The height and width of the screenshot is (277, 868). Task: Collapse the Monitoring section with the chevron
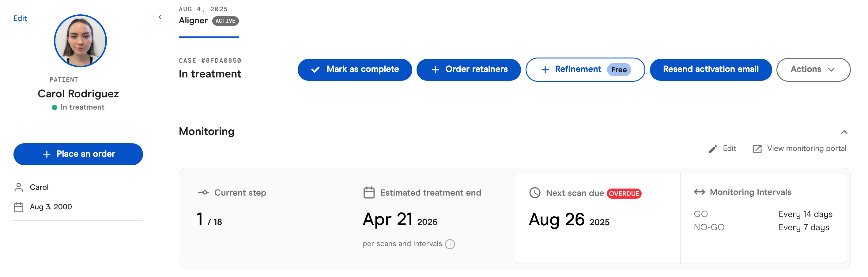(x=844, y=132)
